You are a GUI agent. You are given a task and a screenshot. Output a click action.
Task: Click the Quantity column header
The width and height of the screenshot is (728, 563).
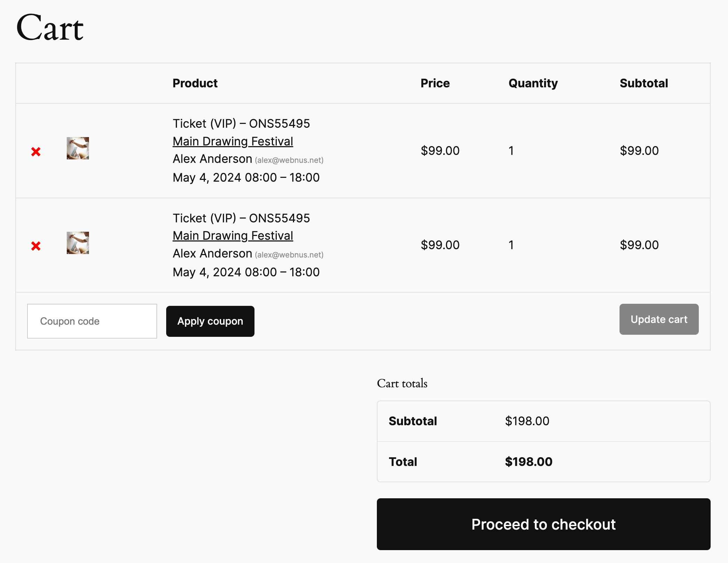533,83
